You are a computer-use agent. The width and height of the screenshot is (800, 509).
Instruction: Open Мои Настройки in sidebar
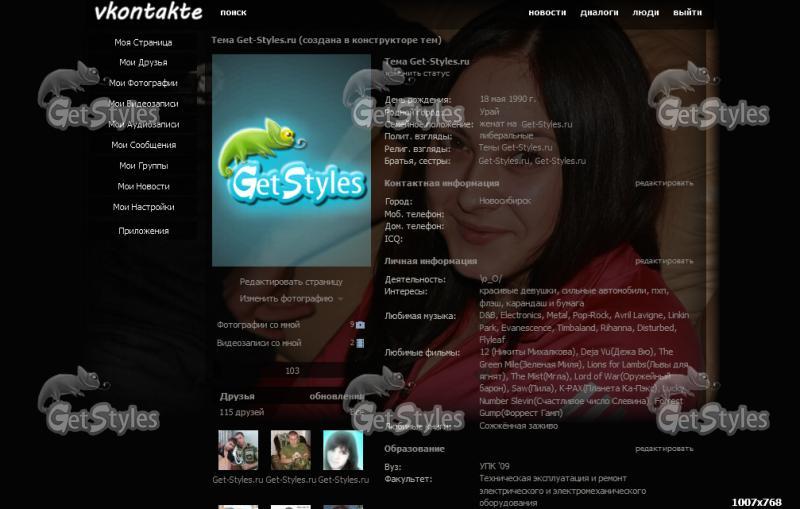143,207
